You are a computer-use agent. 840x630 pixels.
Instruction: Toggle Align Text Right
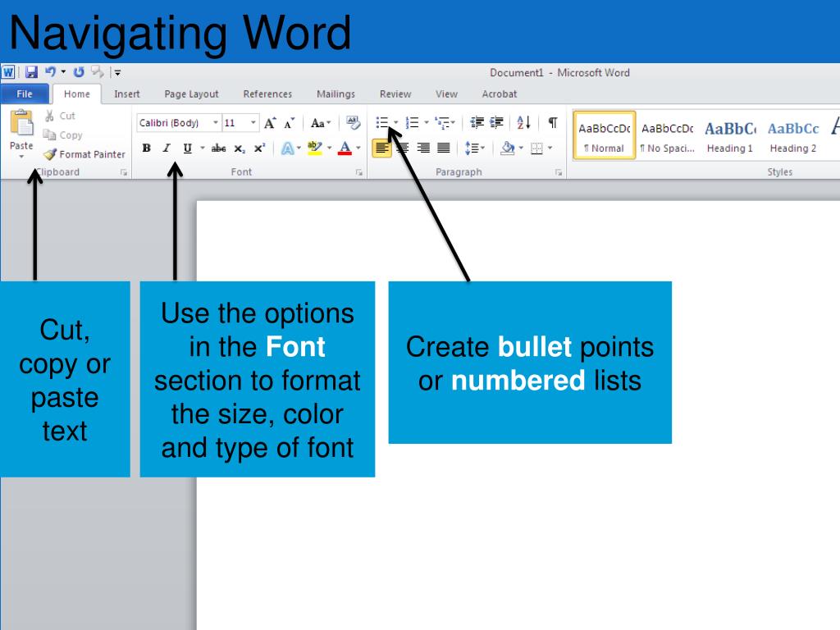point(423,148)
